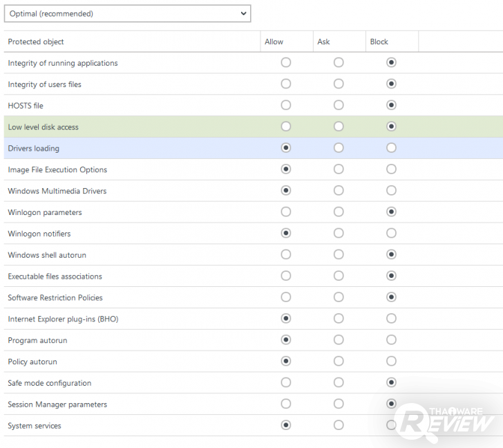Screen dimensions: 503x448
Task: Open the Optimal (recommended) preset dropdown
Action: [128, 13]
